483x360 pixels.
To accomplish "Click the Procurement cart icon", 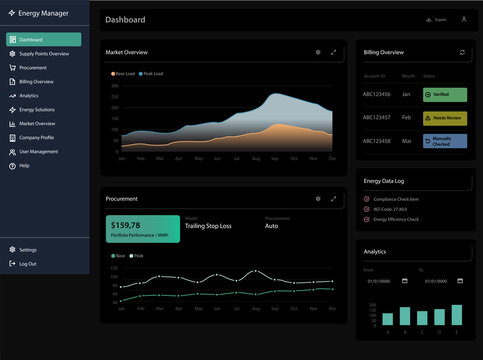I will coord(12,68).
